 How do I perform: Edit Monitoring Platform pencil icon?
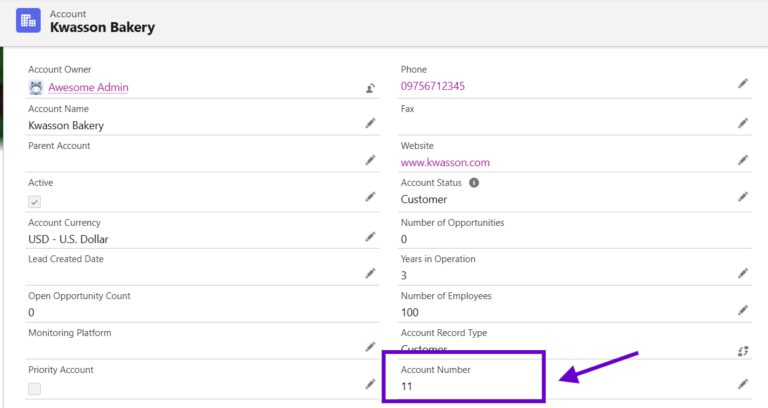[x=370, y=347]
